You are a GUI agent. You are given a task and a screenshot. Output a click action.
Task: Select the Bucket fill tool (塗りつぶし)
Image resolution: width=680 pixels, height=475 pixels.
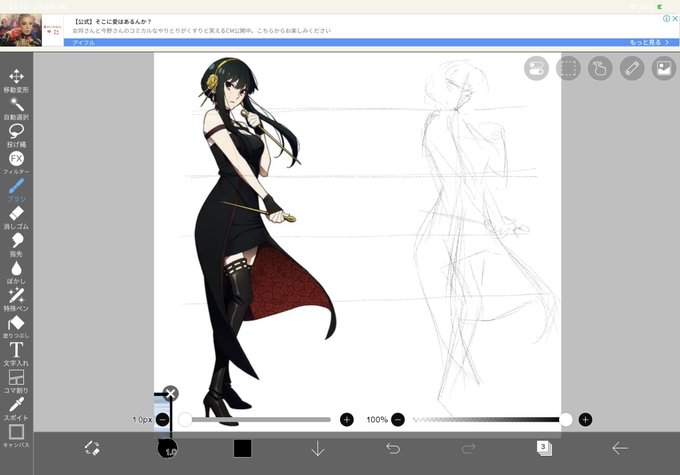[16, 327]
